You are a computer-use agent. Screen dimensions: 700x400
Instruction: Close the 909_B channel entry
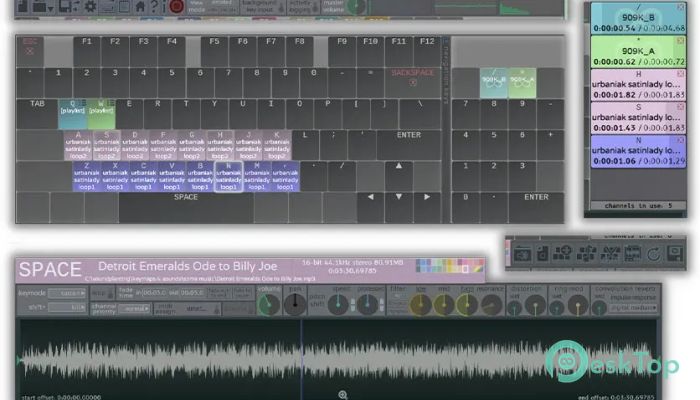click(680, 7)
